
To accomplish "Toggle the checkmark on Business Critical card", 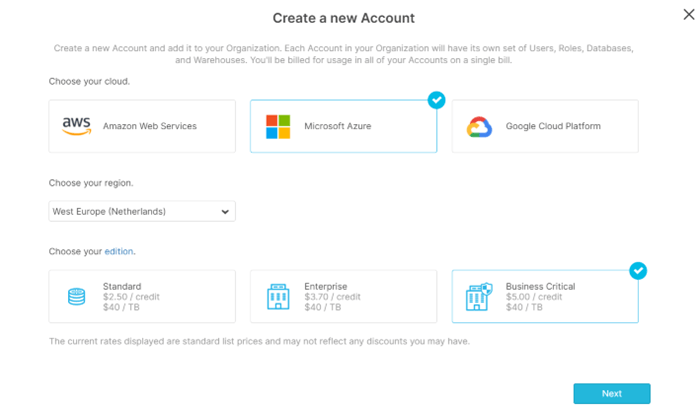I will coord(637,271).
